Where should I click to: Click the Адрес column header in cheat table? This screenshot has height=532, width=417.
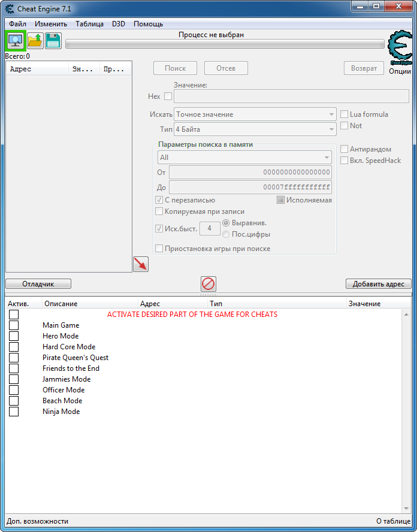pos(173,304)
